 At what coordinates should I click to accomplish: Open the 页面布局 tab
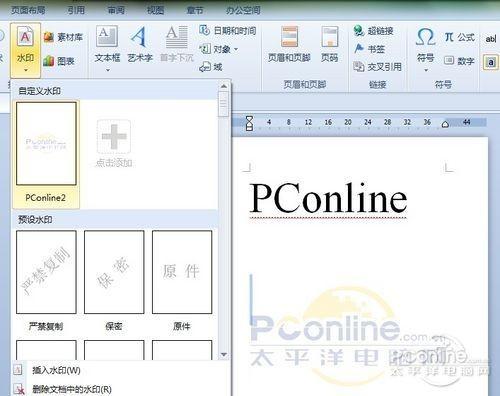(x=28, y=10)
